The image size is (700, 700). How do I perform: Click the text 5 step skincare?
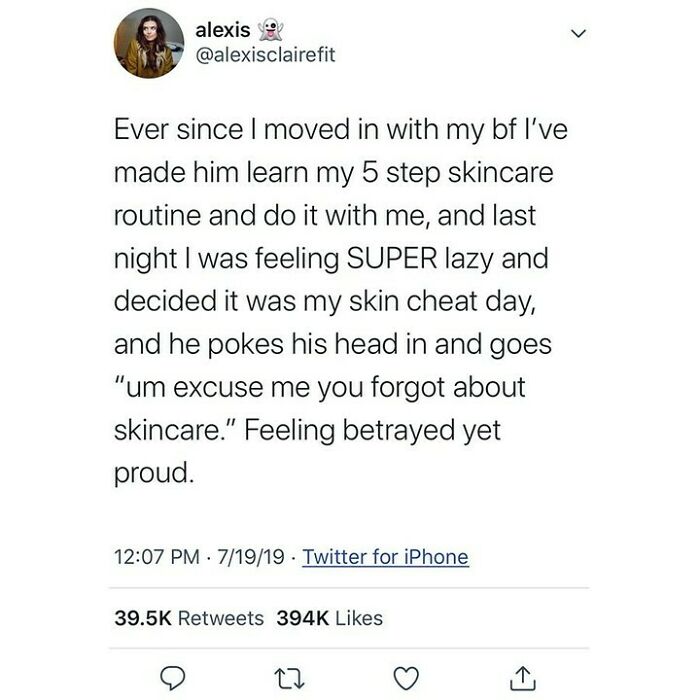(458, 173)
